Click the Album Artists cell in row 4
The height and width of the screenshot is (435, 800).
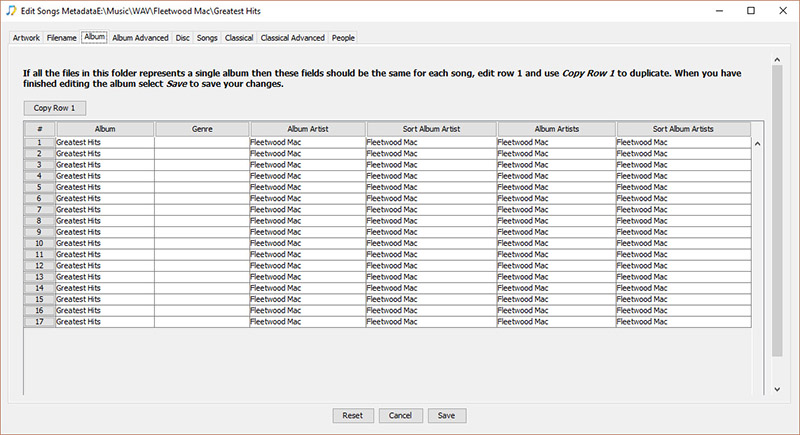pyautogui.click(x=557, y=176)
